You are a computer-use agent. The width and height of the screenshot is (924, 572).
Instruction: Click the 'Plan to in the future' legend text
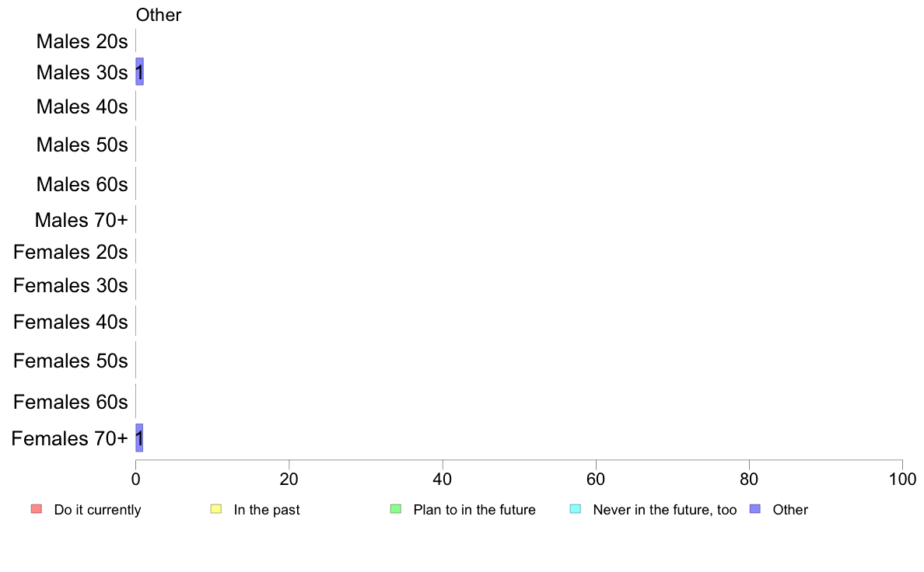pyautogui.click(x=474, y=510)
